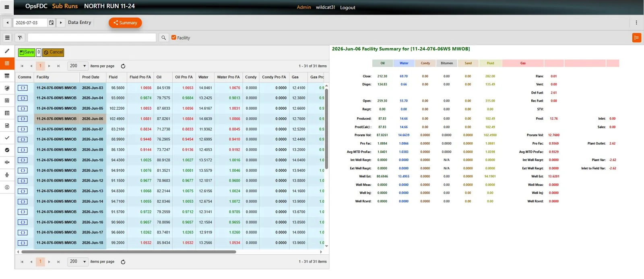
Task: Log out via the Logout link
Action: (x=348, y=7)
